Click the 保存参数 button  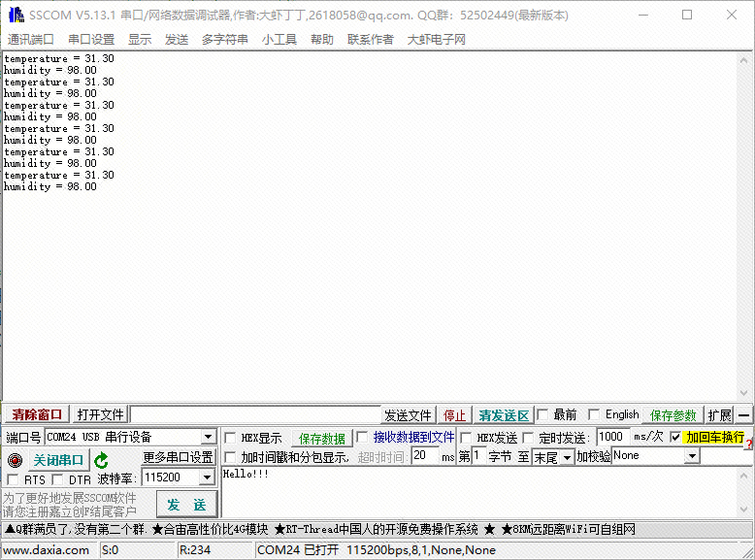(673, 415)
